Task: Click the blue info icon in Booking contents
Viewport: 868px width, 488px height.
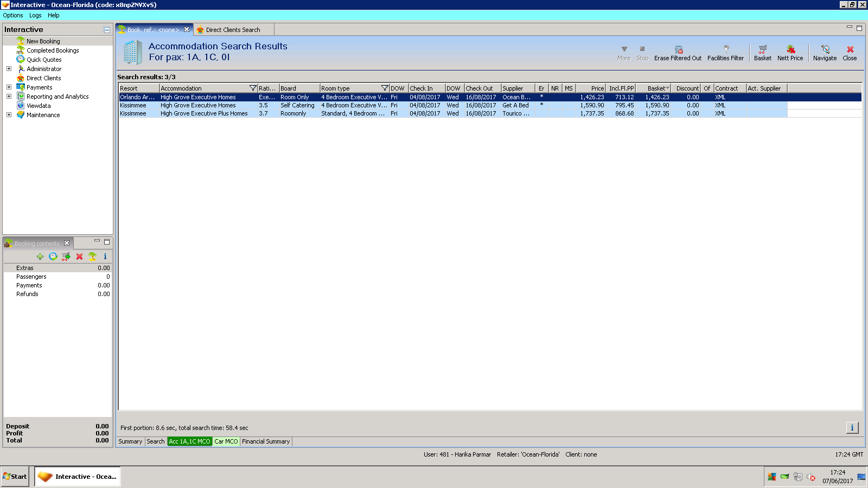Action: (x=105, y=256)
